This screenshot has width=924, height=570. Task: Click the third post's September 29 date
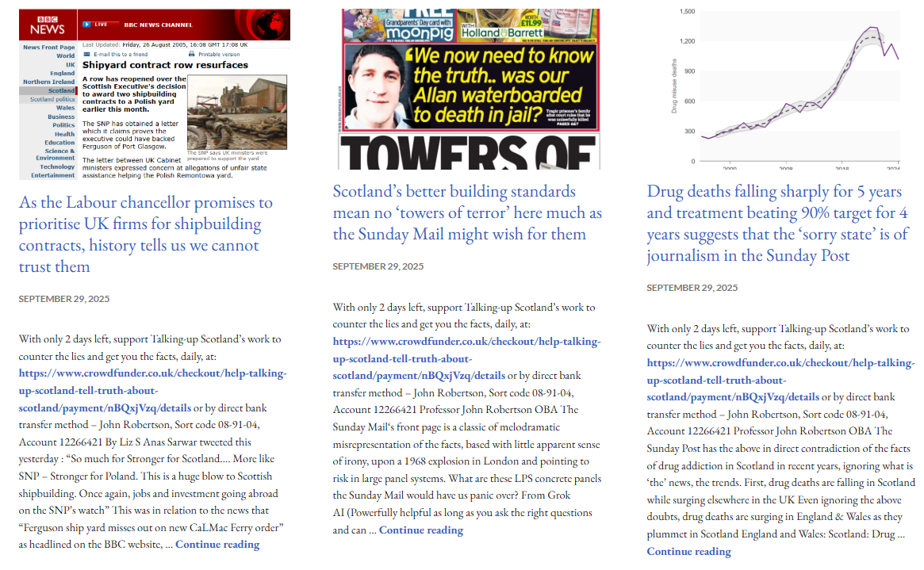692,288
